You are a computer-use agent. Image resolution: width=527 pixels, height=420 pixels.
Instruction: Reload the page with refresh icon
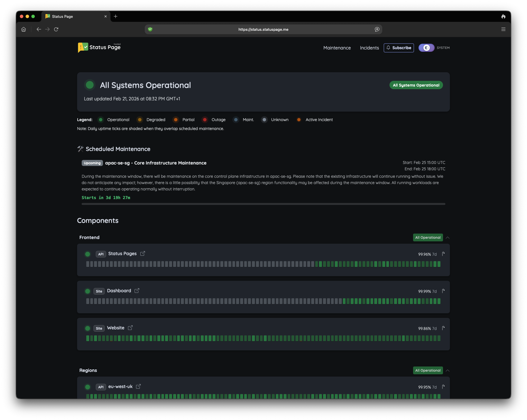click(56, 29)
